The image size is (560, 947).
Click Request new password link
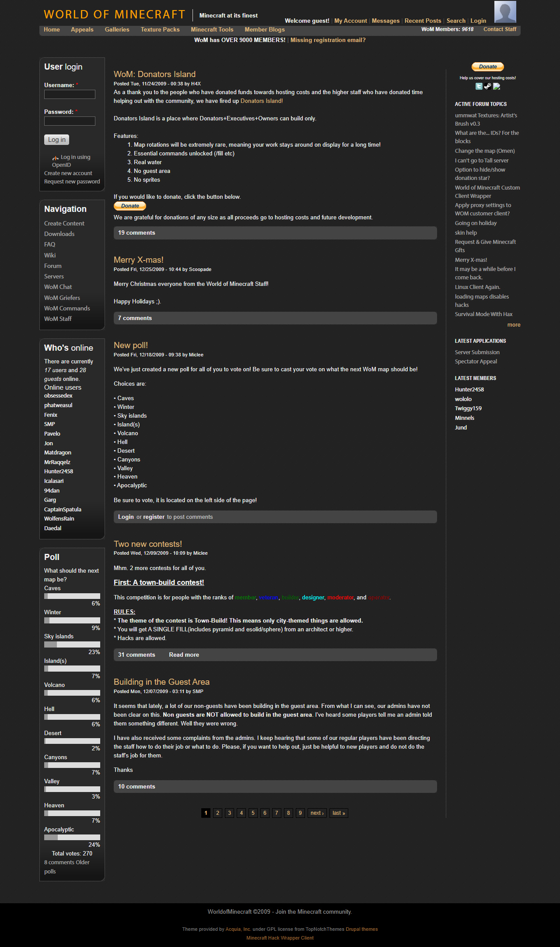point(72,182)
